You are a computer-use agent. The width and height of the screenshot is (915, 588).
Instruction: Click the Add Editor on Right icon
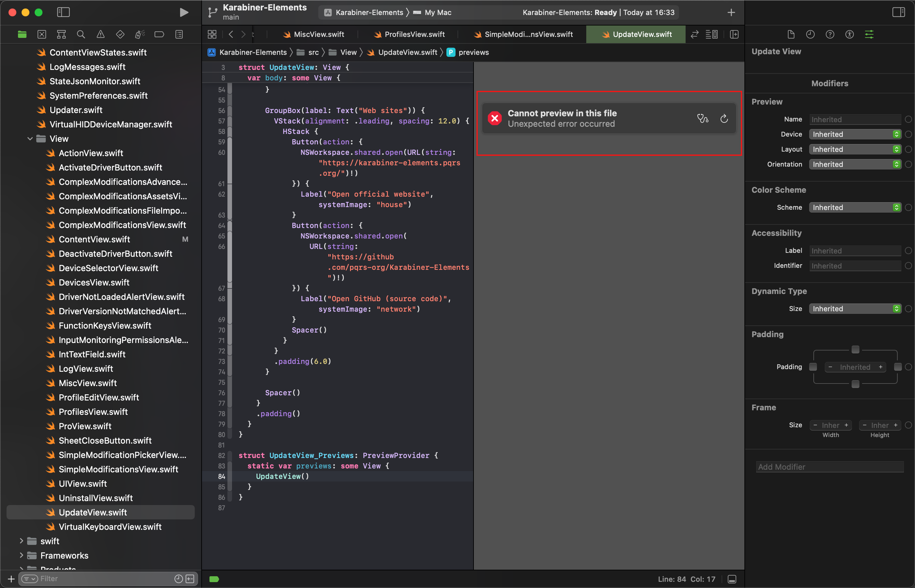(x=734, y=34)
